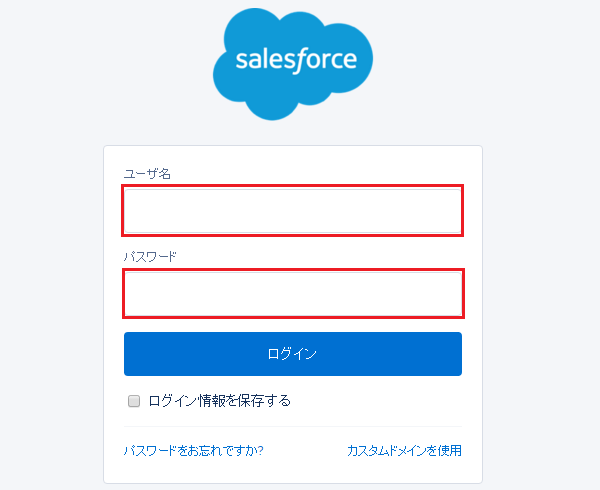Open the カスタムドメインを使用 link

pos(404,450)
